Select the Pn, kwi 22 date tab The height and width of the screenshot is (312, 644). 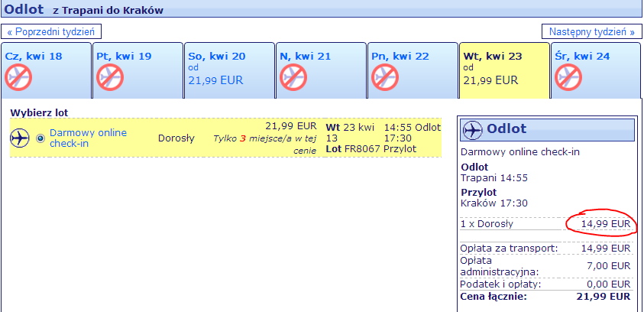pyautogui.click(x=413, y=70)
